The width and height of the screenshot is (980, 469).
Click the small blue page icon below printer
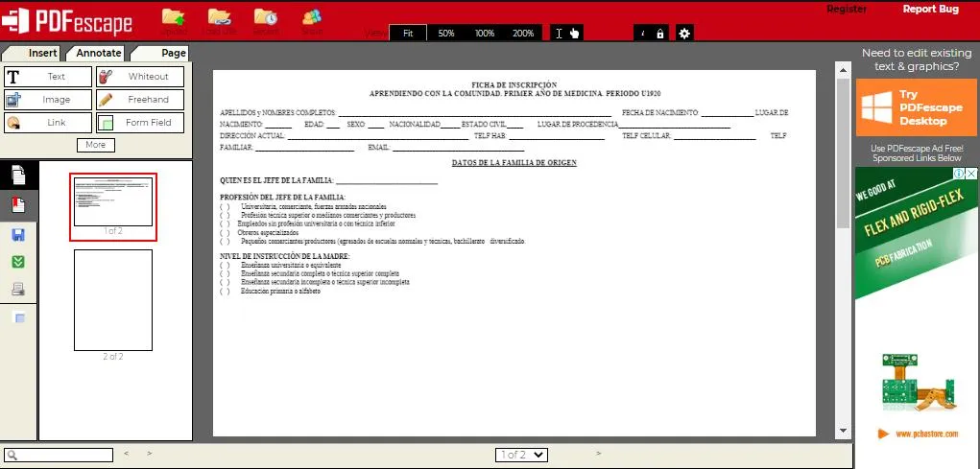(19, 317)
